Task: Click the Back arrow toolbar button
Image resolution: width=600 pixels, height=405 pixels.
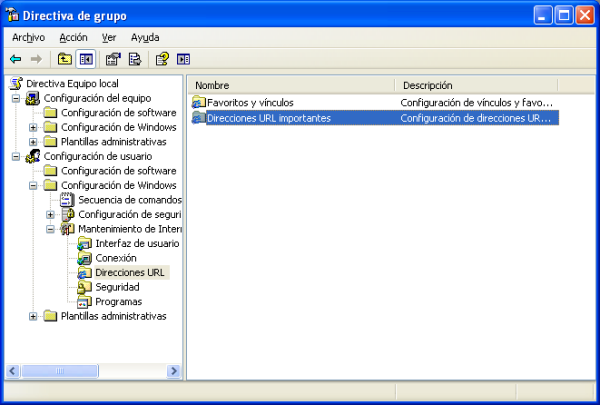Action: click(16, 59)
